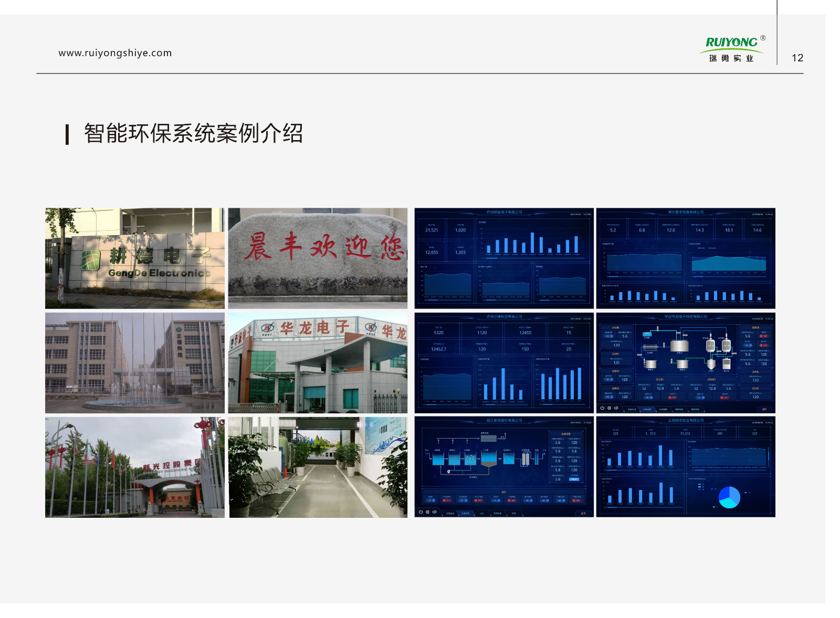Click the 浙江新光股份有限公司 dashboard title
Image resolution: width=840 pixels, height=618 pixels.
click(x=504, y=420)
